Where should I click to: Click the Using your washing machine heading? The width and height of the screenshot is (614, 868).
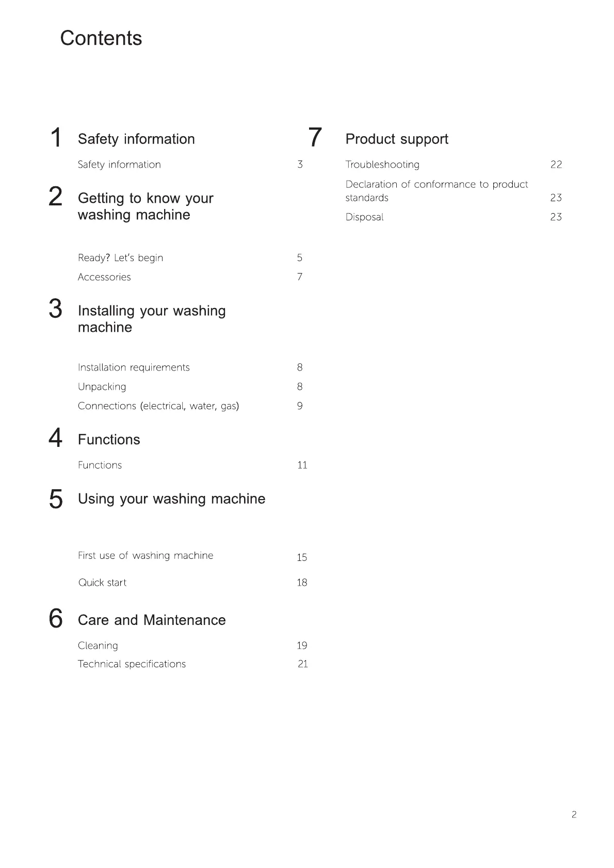point(171,499)
